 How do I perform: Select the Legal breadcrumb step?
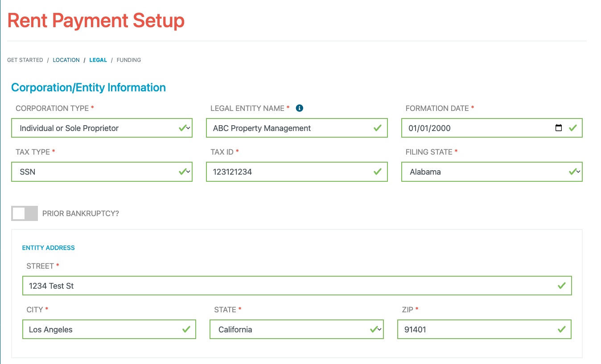point(98,60)
